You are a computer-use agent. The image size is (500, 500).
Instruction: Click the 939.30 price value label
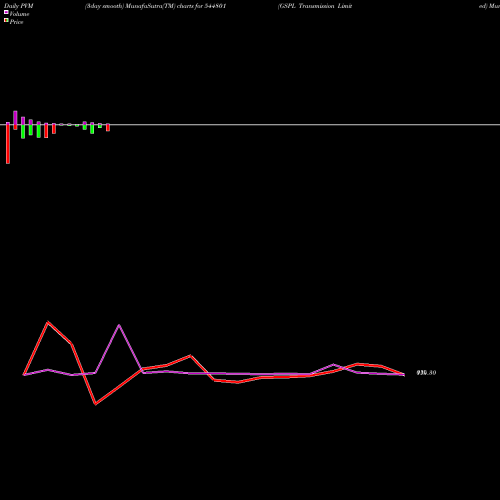[x=426, y=373]
